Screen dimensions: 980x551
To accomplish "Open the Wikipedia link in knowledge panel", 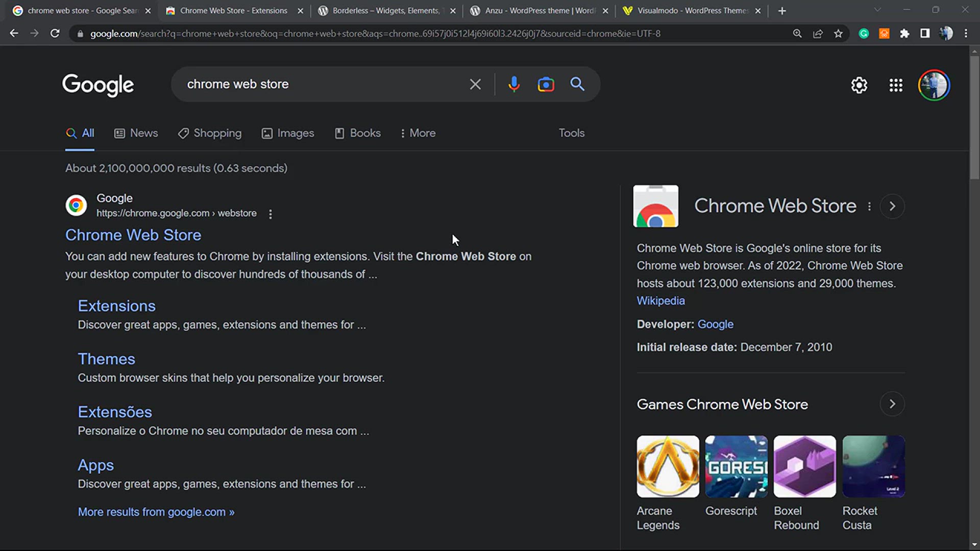I will [660, 301].
